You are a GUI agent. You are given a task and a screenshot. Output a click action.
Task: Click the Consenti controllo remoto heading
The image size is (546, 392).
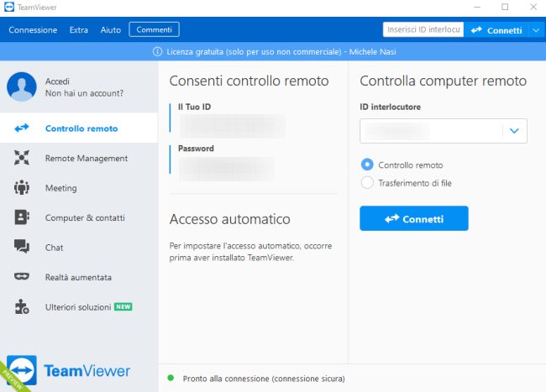249,81
